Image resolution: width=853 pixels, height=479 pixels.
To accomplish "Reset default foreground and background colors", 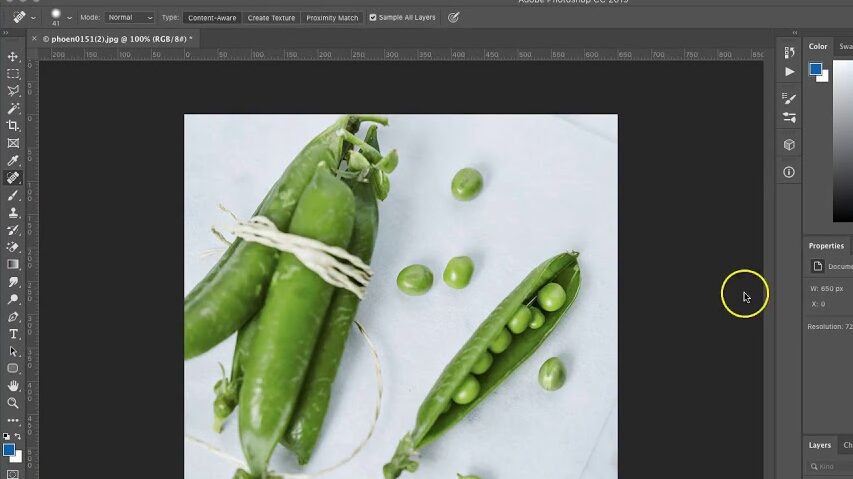I will (x=6, y=436).
